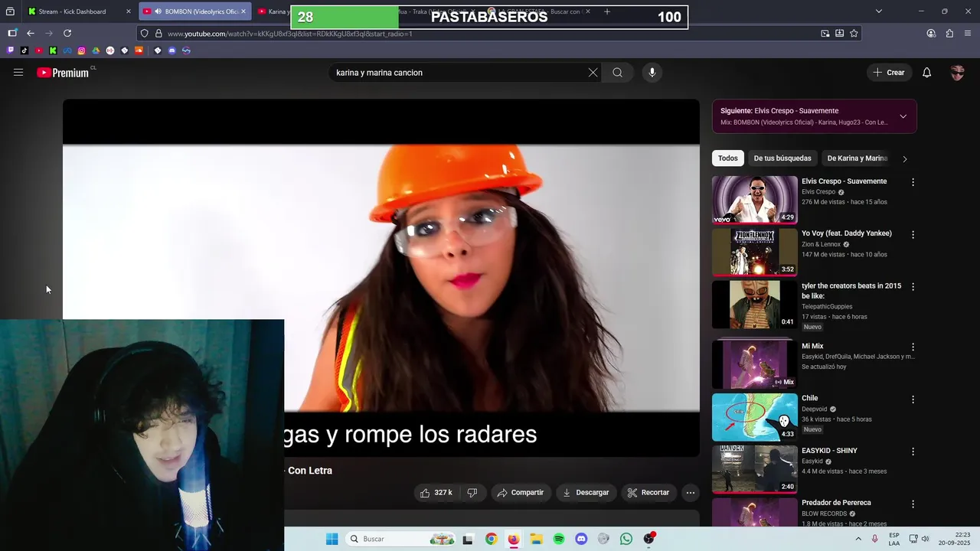List all Firefox tabs dropdown
Image resolution: width=980 pixels, height=551 pixels.
coord(878,11)
